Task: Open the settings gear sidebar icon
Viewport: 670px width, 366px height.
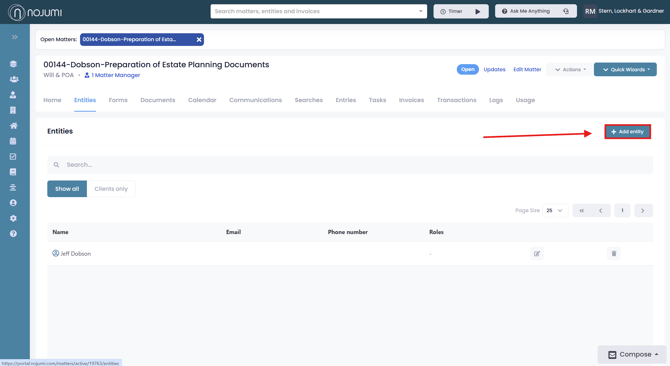Action: [13, 218]
